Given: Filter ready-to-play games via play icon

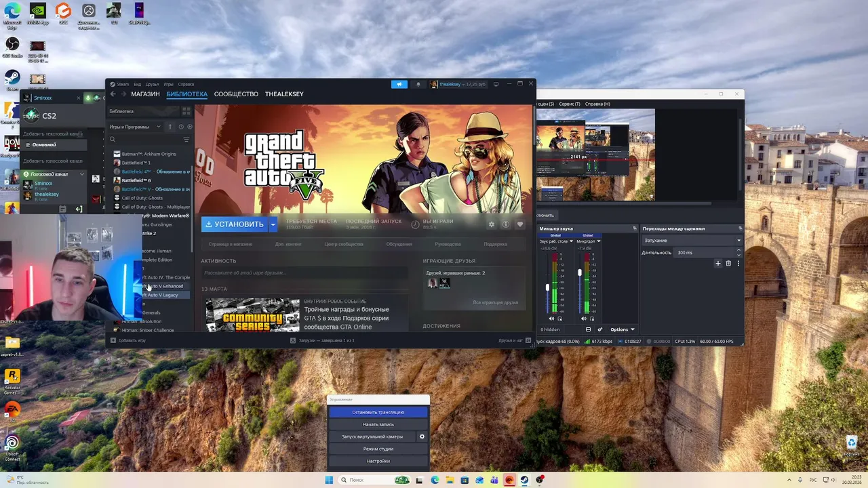Looking at the screenshot, I should pyautogui.click(x=189, y=127).
